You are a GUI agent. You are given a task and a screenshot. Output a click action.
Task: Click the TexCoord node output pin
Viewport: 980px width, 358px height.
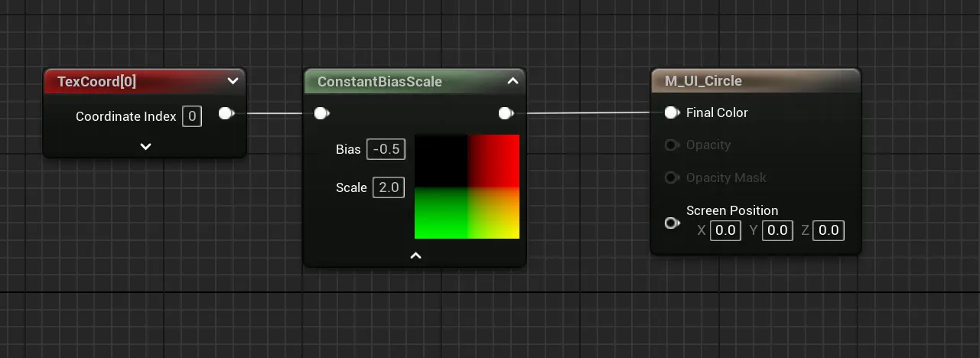(226, 114)
